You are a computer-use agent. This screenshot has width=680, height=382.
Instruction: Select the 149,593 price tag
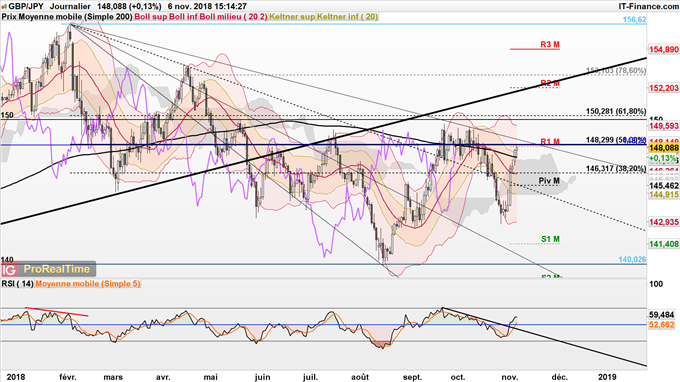click(664, 126)
